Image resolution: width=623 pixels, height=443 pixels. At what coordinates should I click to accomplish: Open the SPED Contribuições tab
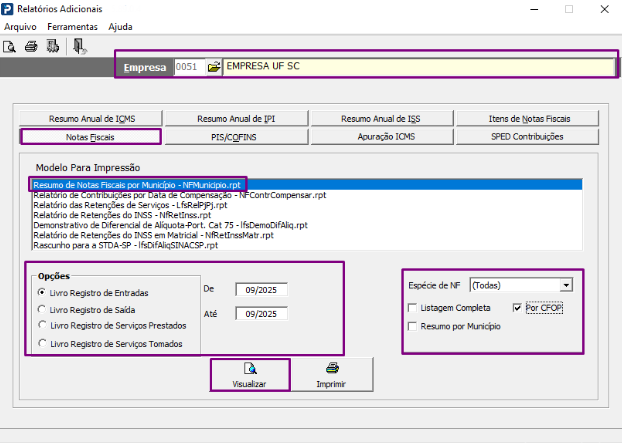(x=526, y=136)
